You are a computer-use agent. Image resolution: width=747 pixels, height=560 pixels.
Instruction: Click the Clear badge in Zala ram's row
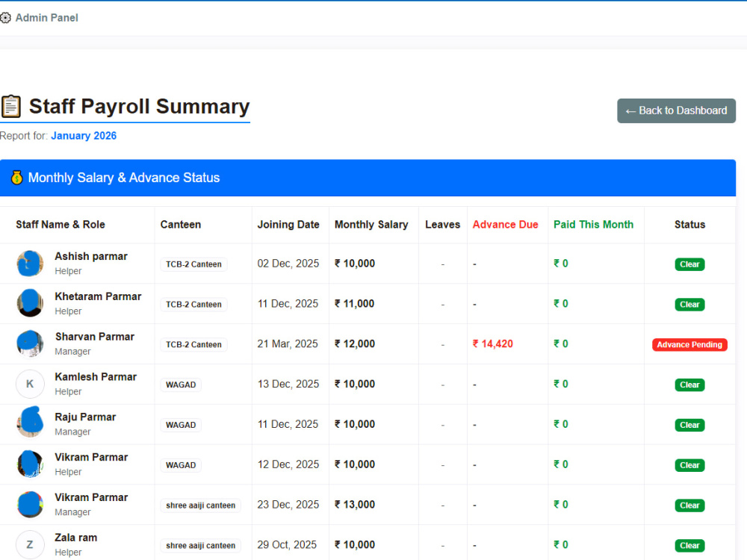pos(689,546)
